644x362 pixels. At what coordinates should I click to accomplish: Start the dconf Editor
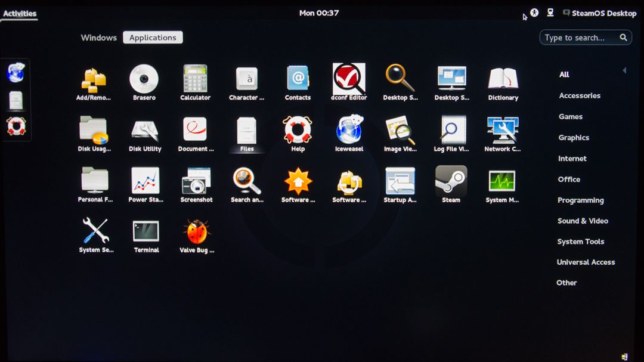point(348,79)
